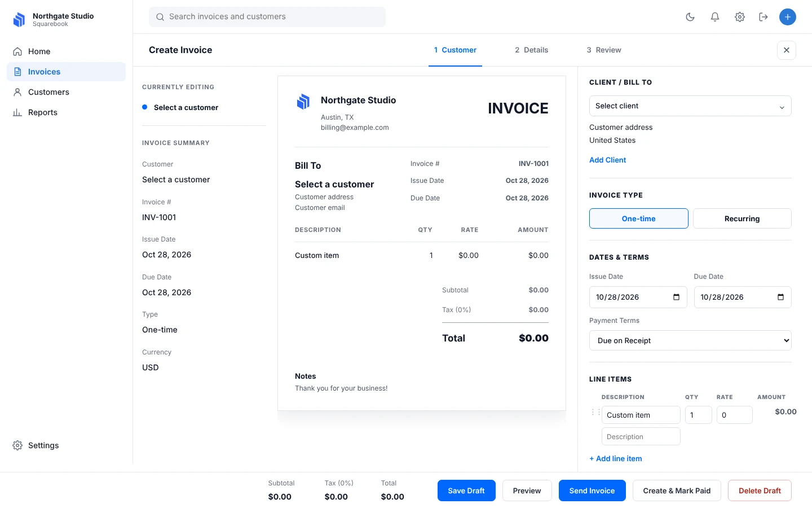Click the empty Description field
The image size is (812, 508).
(641, 436)
